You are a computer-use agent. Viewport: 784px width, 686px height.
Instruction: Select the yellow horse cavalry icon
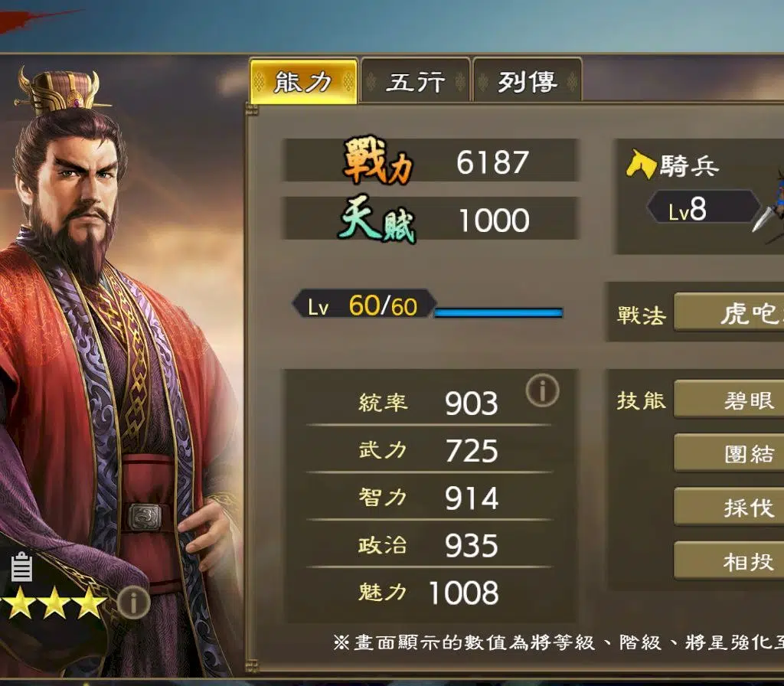click(641, 164)
